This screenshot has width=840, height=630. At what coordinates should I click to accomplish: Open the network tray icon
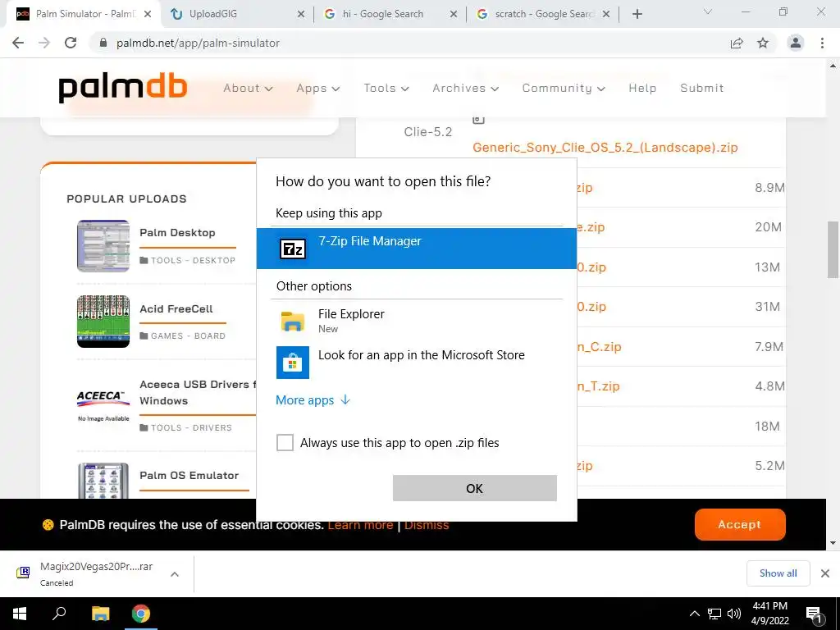[x=714, y=614]
